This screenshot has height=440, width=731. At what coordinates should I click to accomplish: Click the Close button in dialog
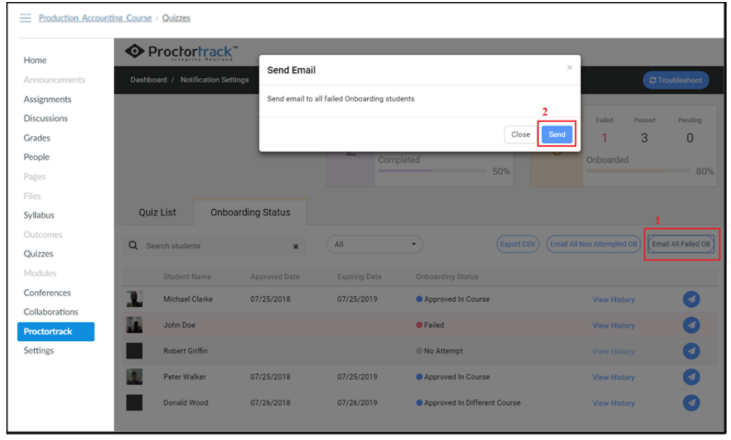click(520, 134)
